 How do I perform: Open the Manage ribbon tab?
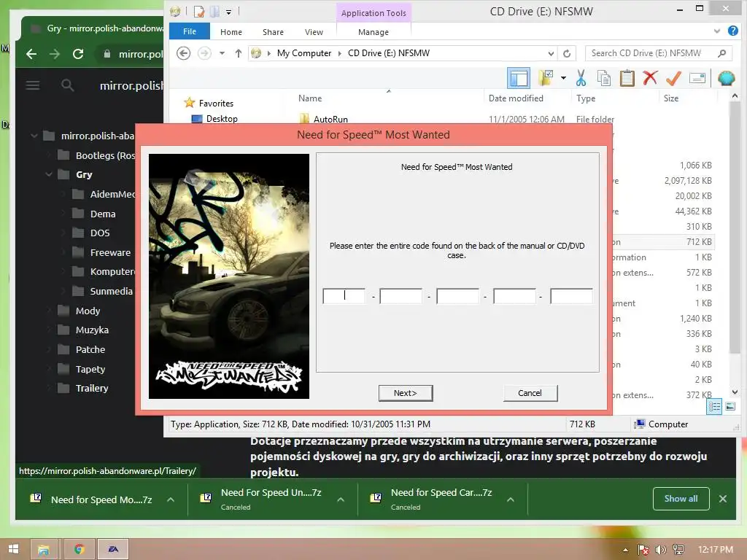[373, 32]
